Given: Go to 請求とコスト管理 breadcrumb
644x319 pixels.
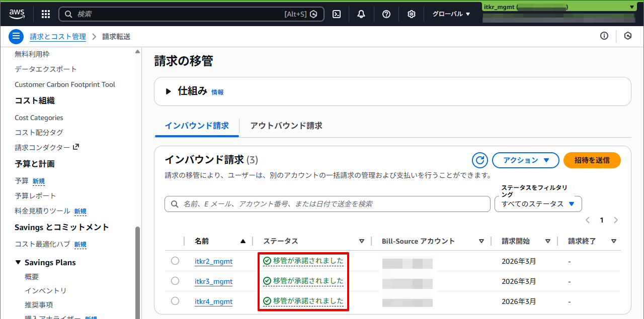Looking at the screenshot, I should (x=58, y=37).
